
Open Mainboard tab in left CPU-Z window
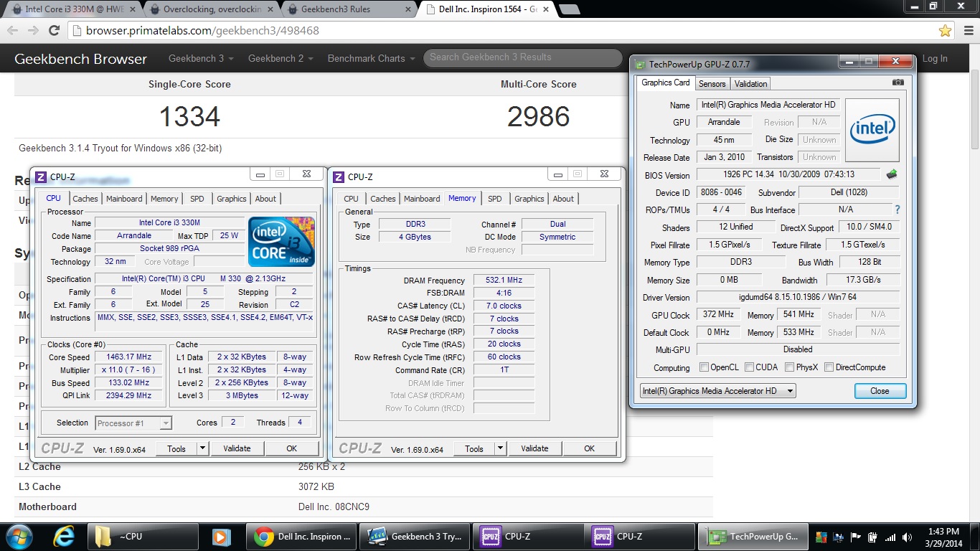point(124,199)
